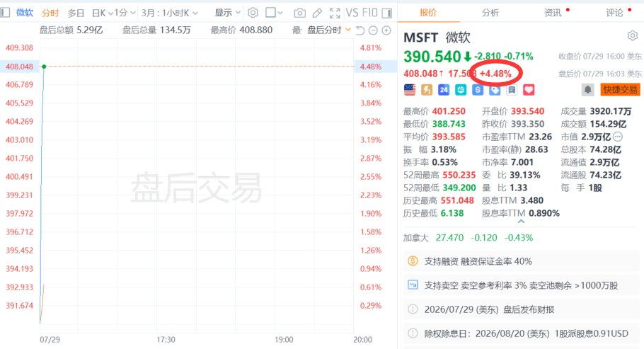This screenshot has width=644, height=349.
Task: Toggle the right sidebar panel icon
Action: [387, 13]
